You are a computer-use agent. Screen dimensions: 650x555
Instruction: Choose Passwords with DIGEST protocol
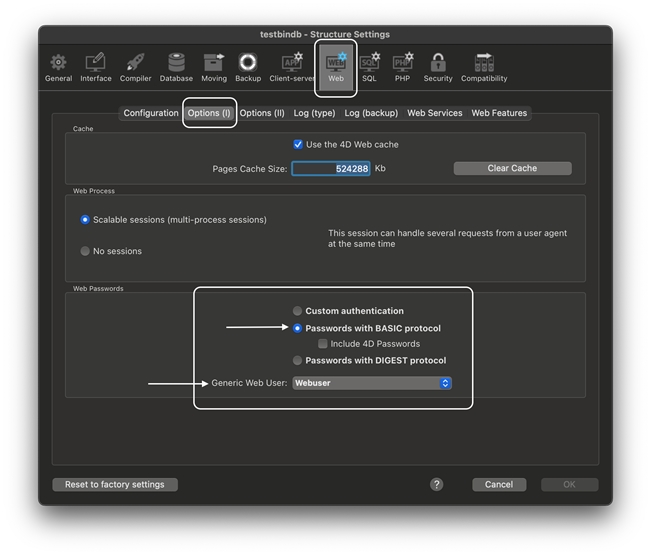pos(298,361)
